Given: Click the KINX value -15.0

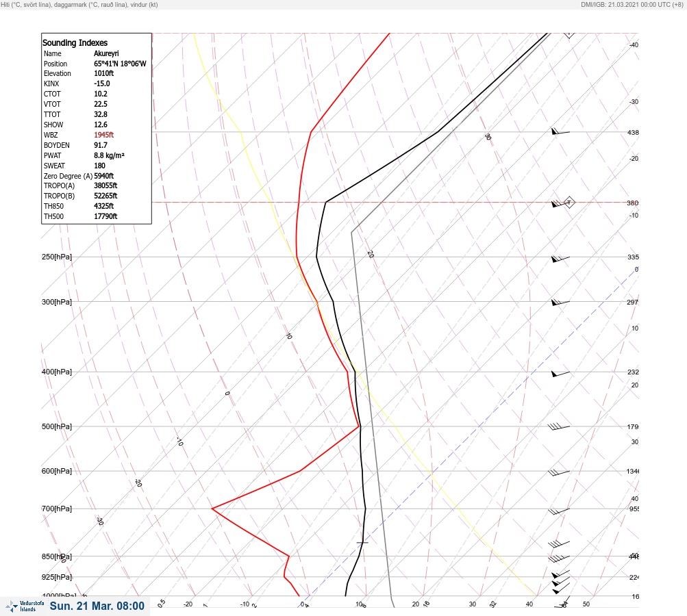Looking at the screenshot, I should [x=101, y=84].
